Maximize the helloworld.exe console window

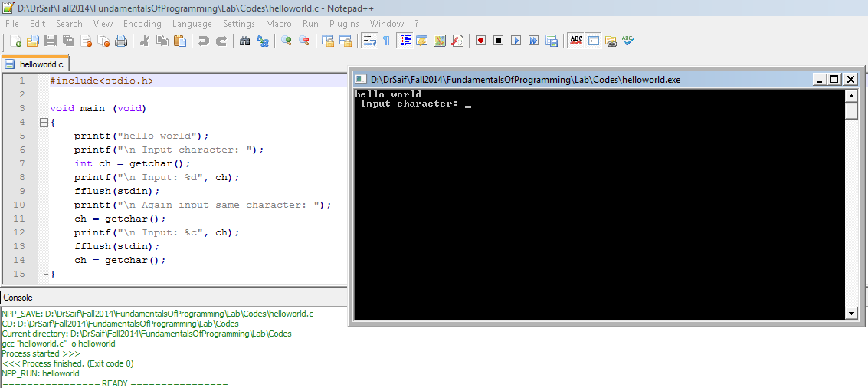[x=834, y=79]
